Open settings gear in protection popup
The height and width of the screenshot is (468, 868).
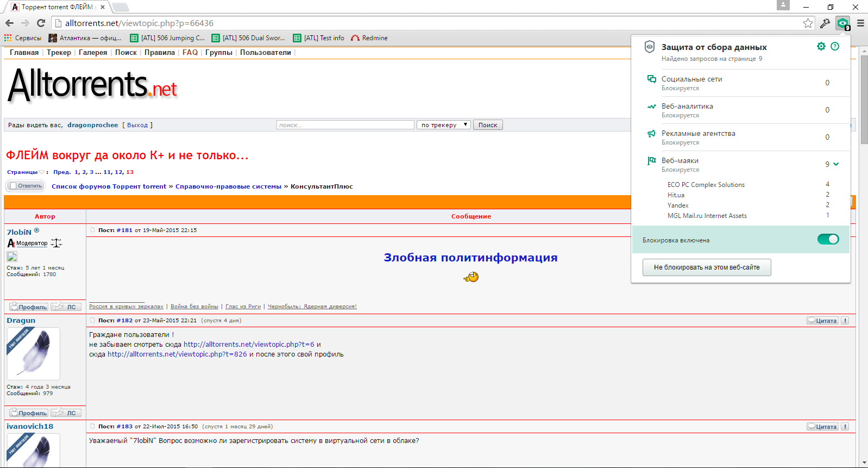click(x=821, y=47)
